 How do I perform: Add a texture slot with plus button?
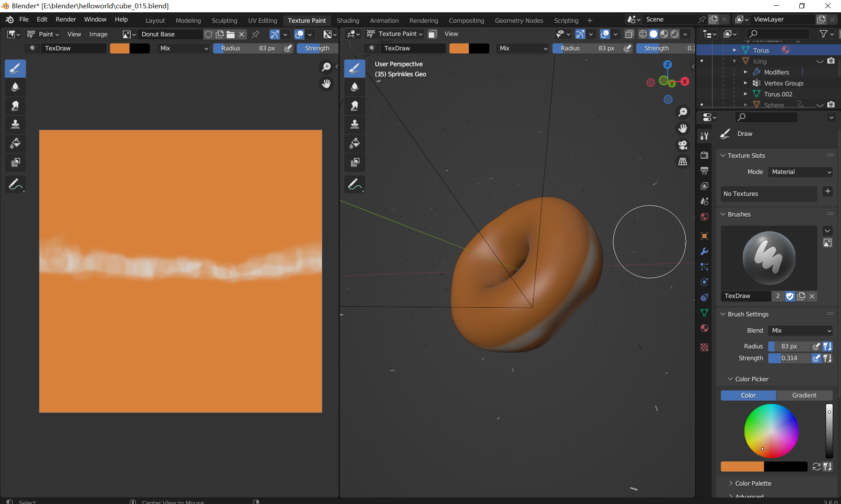(827, 191)
